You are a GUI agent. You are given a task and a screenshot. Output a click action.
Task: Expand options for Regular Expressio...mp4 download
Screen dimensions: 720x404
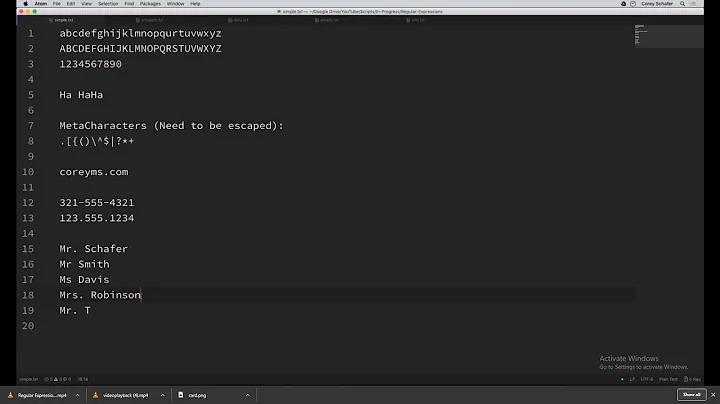(x=78, y=395)
